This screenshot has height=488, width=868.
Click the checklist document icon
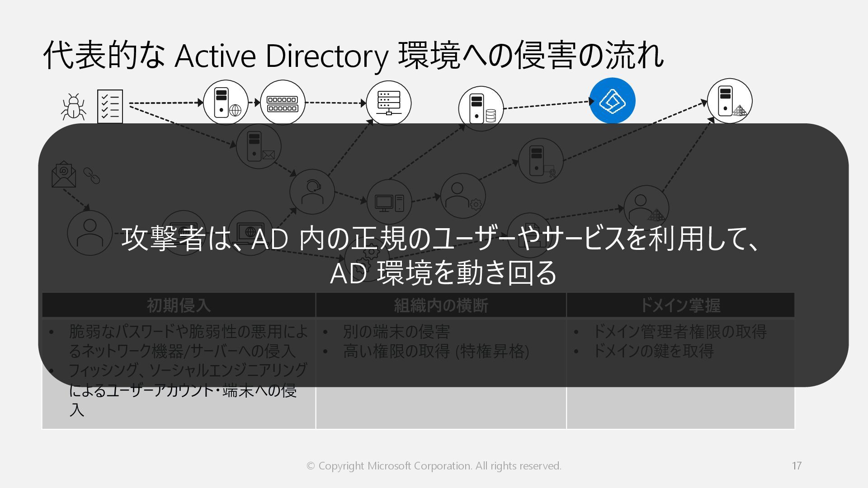pyautogui.click(x=110, y=106)
